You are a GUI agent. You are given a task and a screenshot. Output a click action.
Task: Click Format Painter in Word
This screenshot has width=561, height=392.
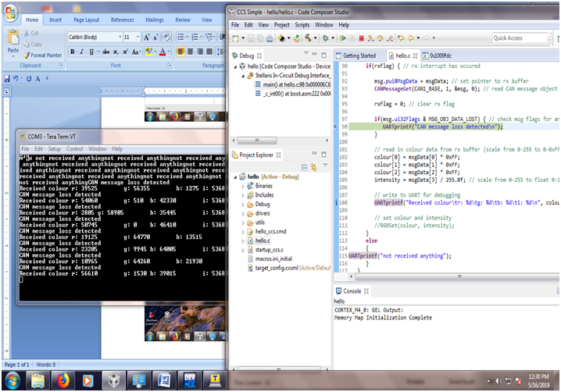pos(42,55)
